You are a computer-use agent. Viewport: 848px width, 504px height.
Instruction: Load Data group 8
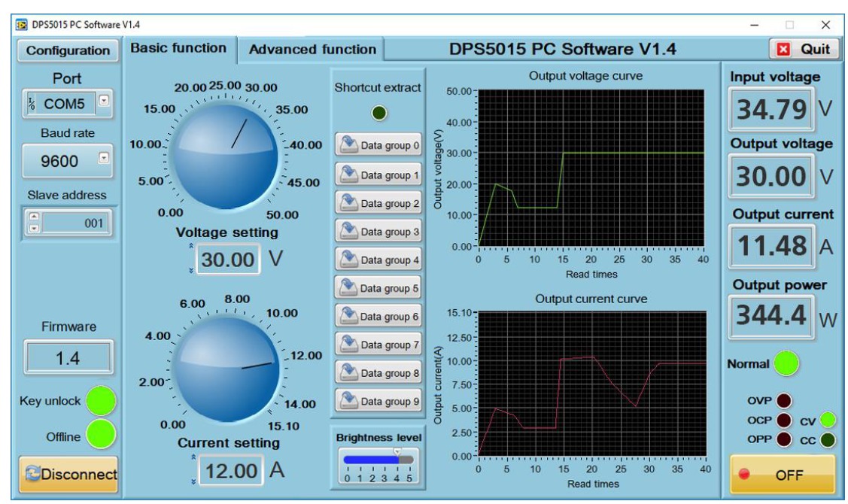[378, 372]
